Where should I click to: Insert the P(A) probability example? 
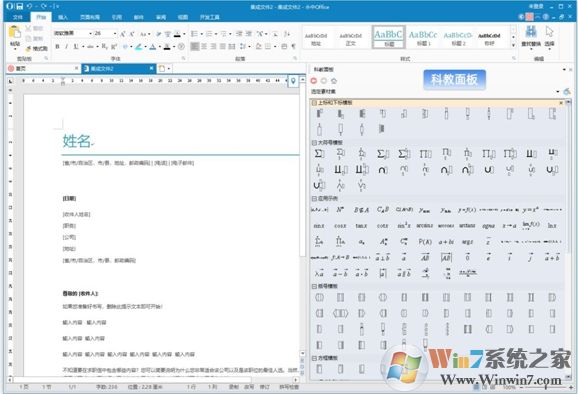[425, 242]
